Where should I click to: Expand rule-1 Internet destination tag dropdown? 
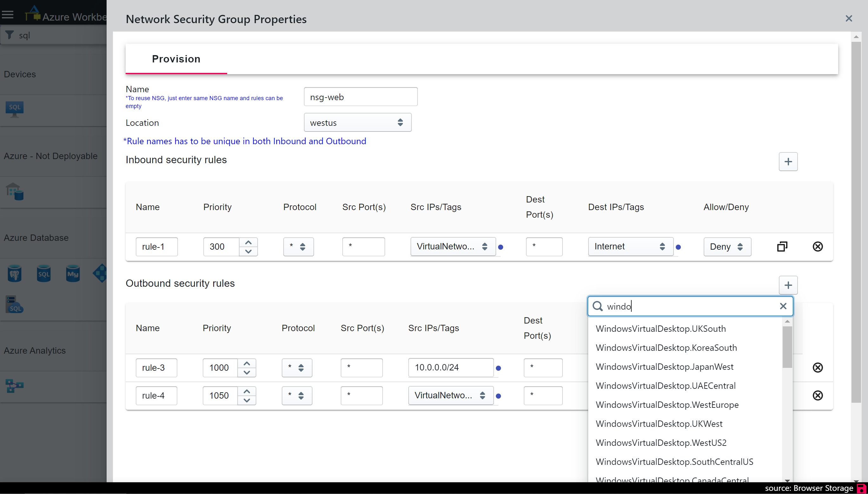pos(630,247)
